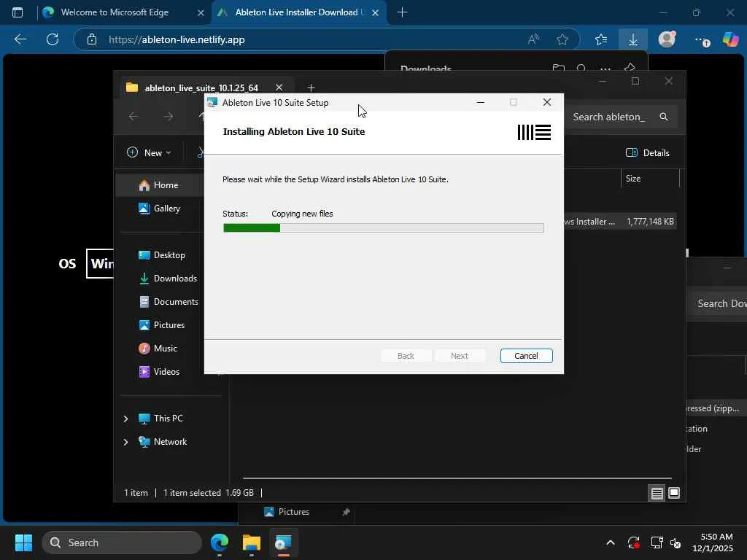Add a new File Explorer tab
This screenshot has width=747, height=560.
tap(311, 87)
